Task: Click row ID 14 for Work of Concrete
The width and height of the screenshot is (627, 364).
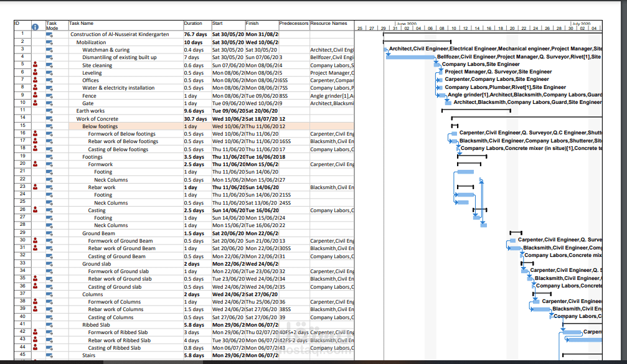Action: coord(23,118)
